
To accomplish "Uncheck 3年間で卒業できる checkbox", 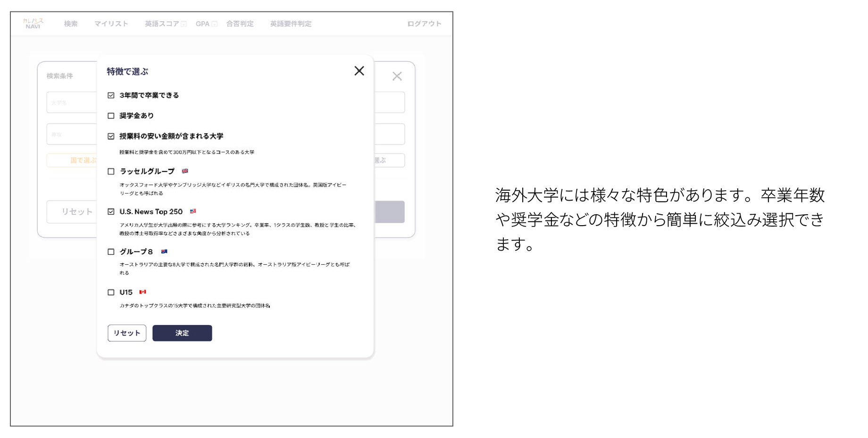I will pos(111,95).
